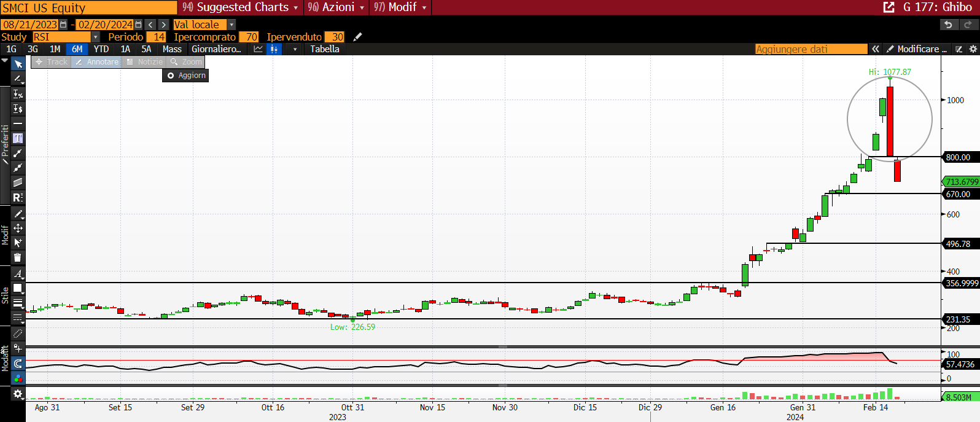Toggle the Zoom mode
Image resolution: width=980 pixels, height=422 pixels.
click(185, 62)
